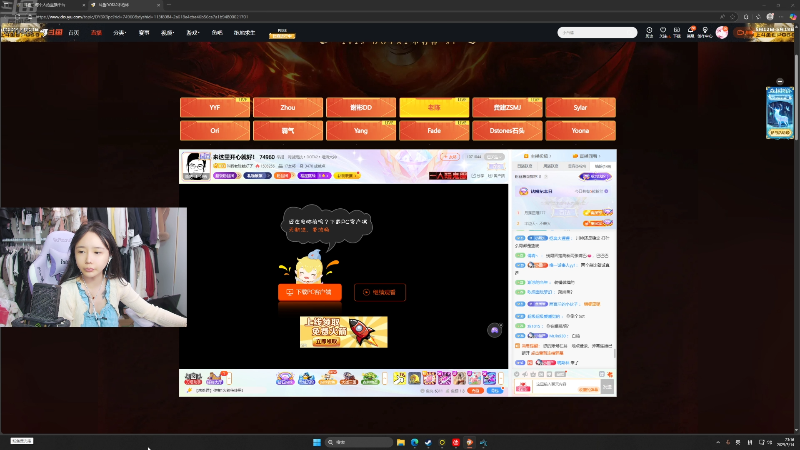The height and width of the screenshot is (450, 800).
Task: Open the creator center icon in the header
Action: coord(705,32)
